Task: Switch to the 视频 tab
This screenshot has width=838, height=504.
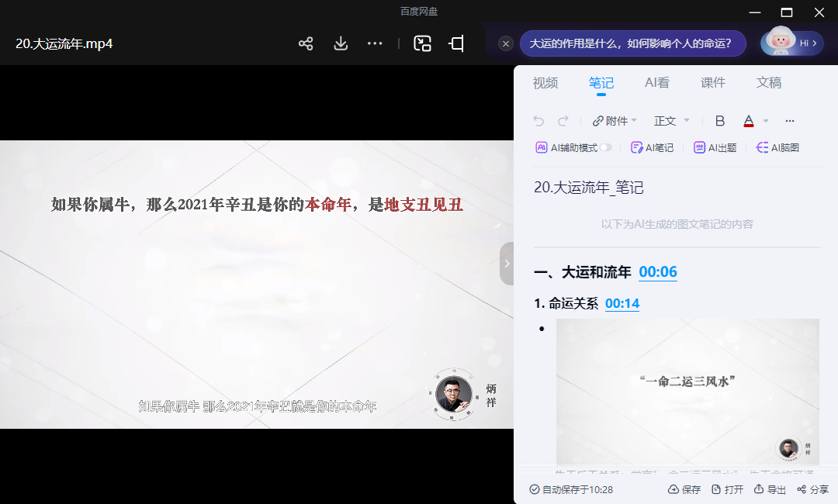Action: pos(545,82)
